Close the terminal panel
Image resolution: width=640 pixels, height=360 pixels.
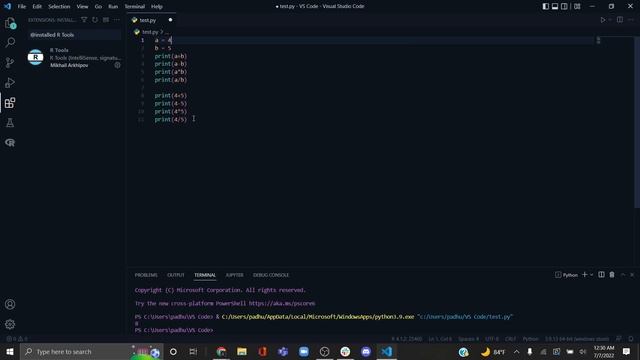[x=632, y=275]
